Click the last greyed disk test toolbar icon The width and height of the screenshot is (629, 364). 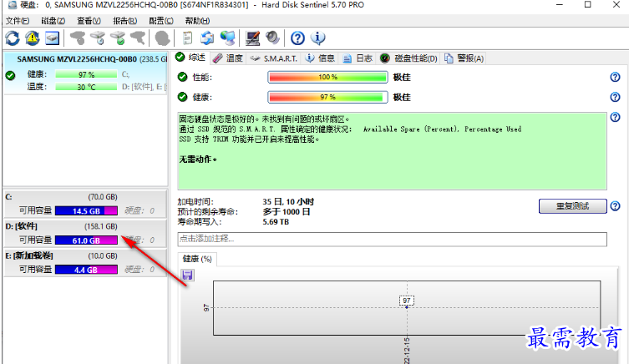click(x=138, y=38)
